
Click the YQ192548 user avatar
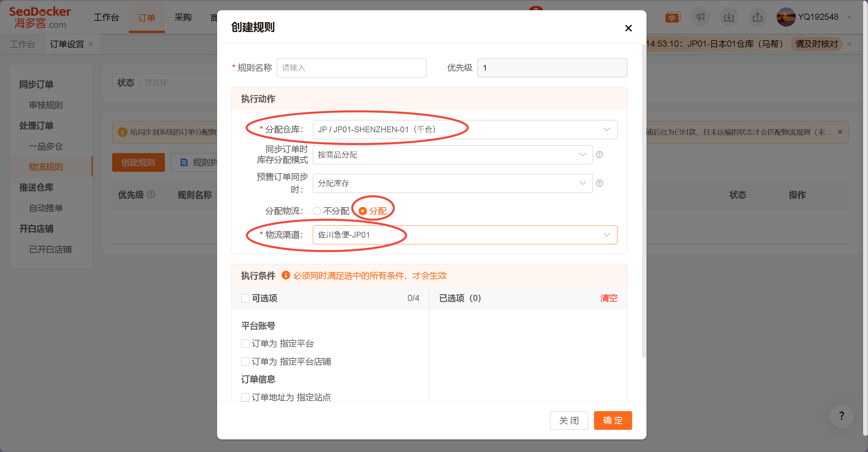pyautogui.click(x=786, y=17)
